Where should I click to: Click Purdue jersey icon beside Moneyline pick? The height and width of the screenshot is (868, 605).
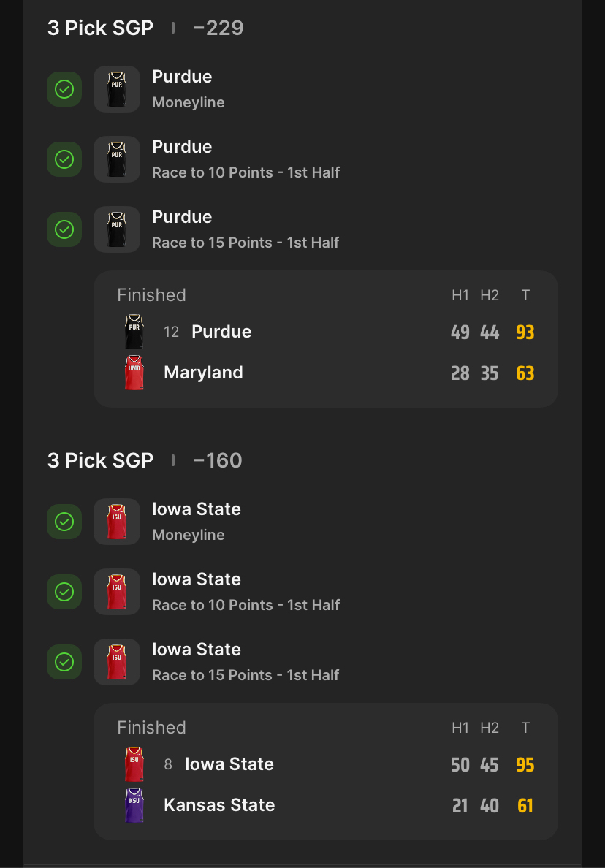point(117,89)
